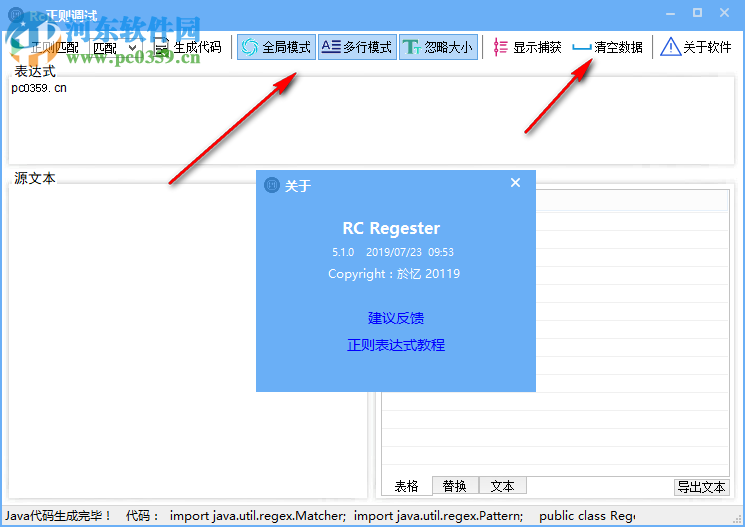The image size is (745, 527).
Task: Switch to the 替换 tab
Action: tap(455, 486)
